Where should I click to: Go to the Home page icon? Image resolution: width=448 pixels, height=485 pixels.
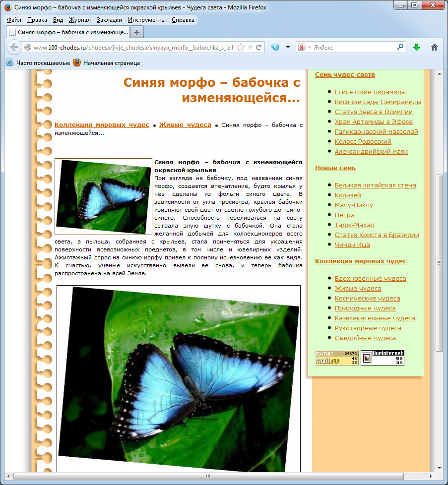[x=435, y=47]
